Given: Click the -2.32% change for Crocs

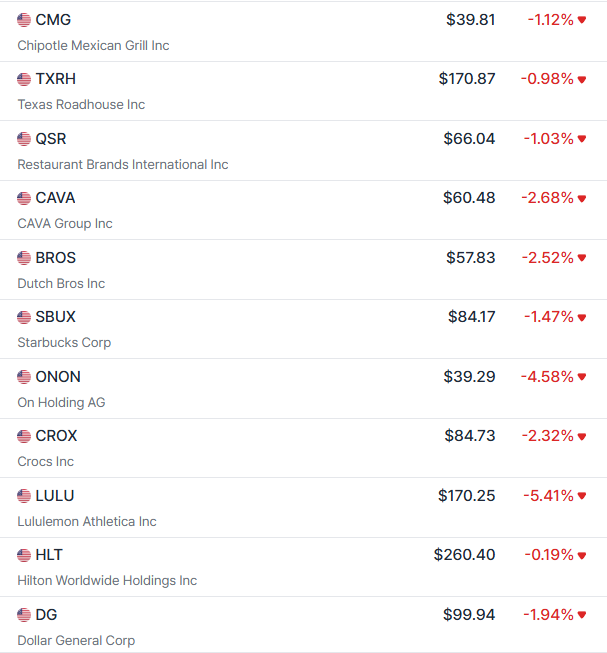Looking at the screenshot, I should (x=547, y=436).
